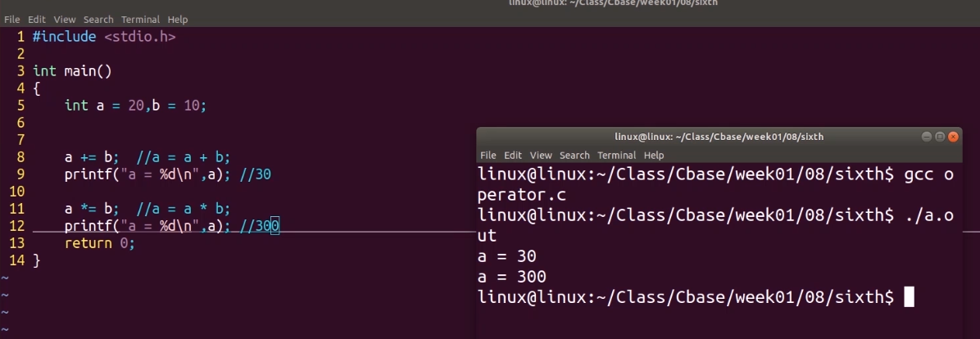Place cursor on the #include <stdio.h> line
Screen dimensions: 980x339
[104, 37]
